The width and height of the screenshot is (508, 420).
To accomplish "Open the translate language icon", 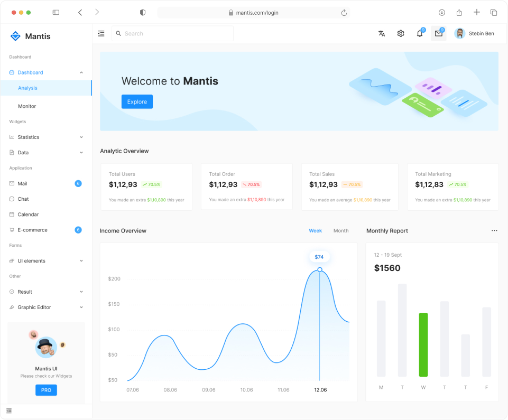I will [x=382, y=34].
